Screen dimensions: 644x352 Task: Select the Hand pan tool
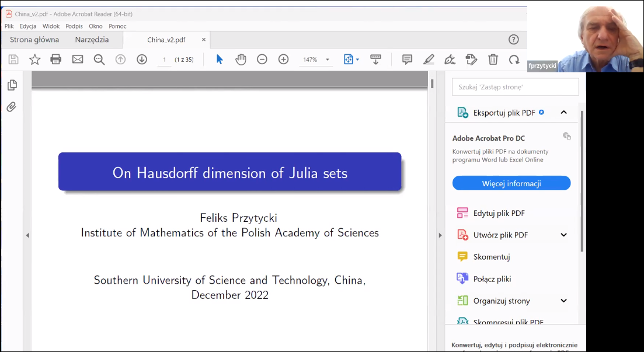(241, 59)
